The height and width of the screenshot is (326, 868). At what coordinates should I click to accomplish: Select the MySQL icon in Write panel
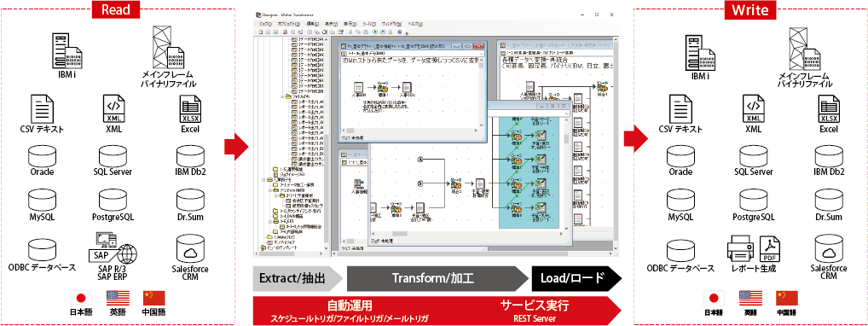[x=680, y=201]
